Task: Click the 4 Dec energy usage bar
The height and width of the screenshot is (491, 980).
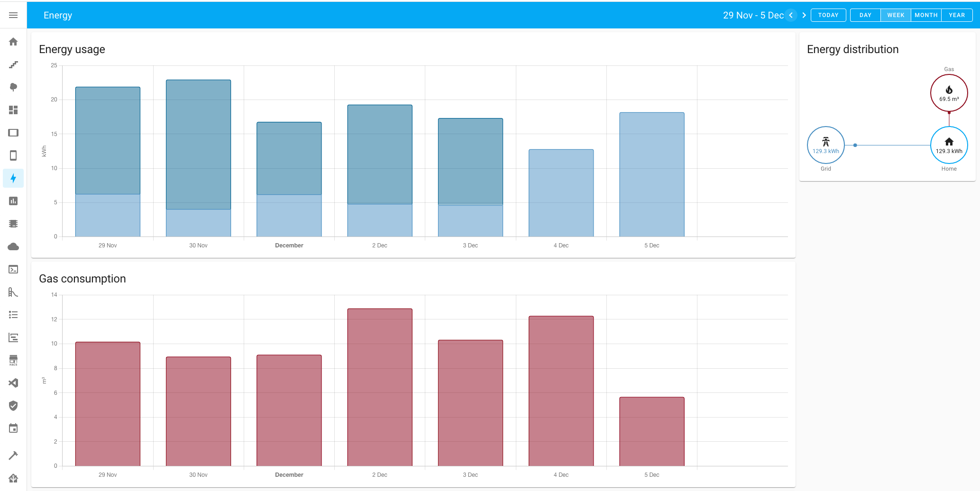Action: pos(561,193)
